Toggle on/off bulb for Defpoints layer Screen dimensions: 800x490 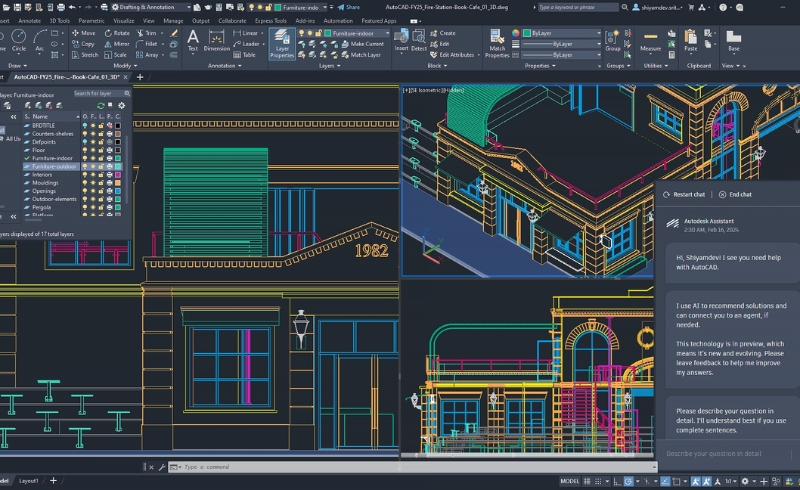[x=85, y=142]
